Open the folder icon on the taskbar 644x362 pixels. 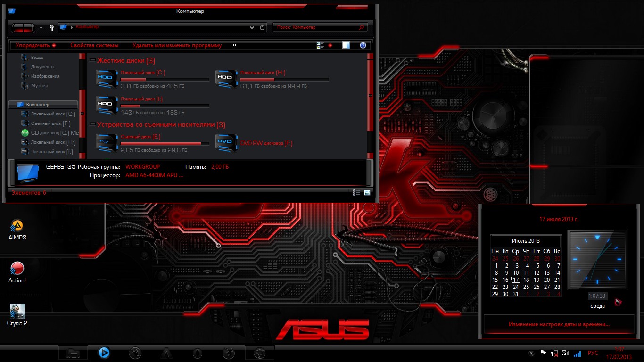coord(73,353)
